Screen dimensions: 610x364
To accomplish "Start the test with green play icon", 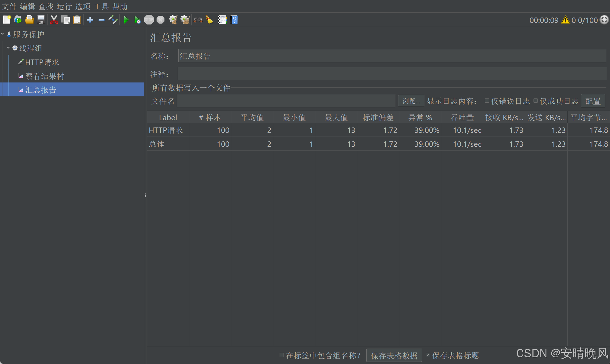I will (x=126, y=20).
